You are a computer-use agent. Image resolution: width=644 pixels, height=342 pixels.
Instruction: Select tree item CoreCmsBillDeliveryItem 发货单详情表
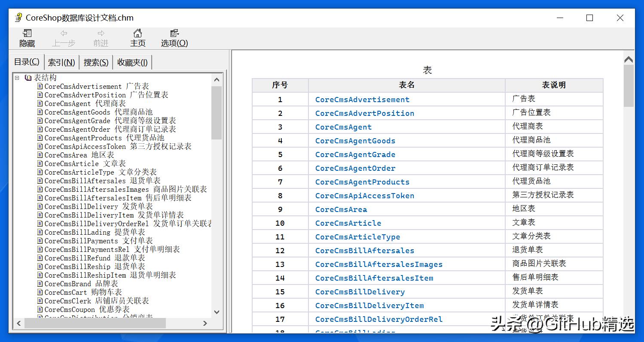coord(114,215)
